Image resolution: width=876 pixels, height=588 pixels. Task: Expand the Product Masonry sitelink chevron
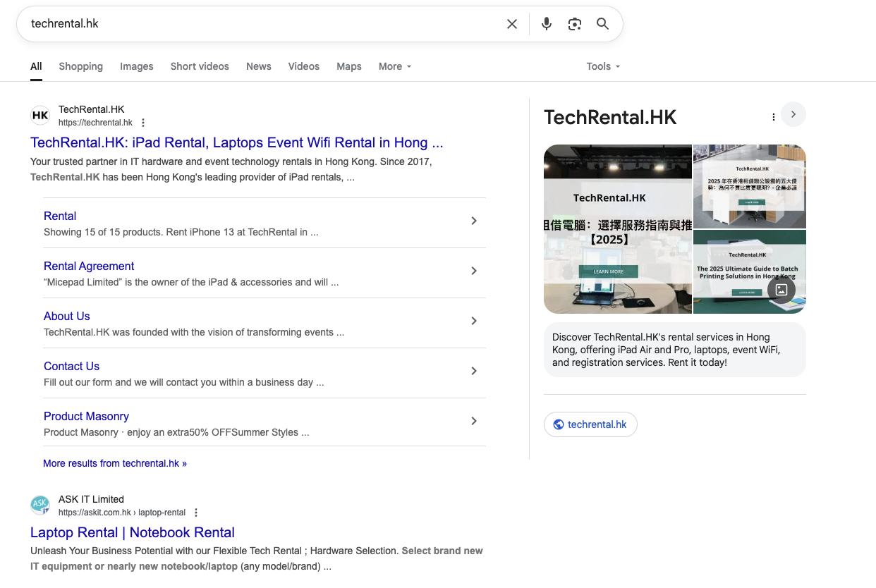coord(474,421)
